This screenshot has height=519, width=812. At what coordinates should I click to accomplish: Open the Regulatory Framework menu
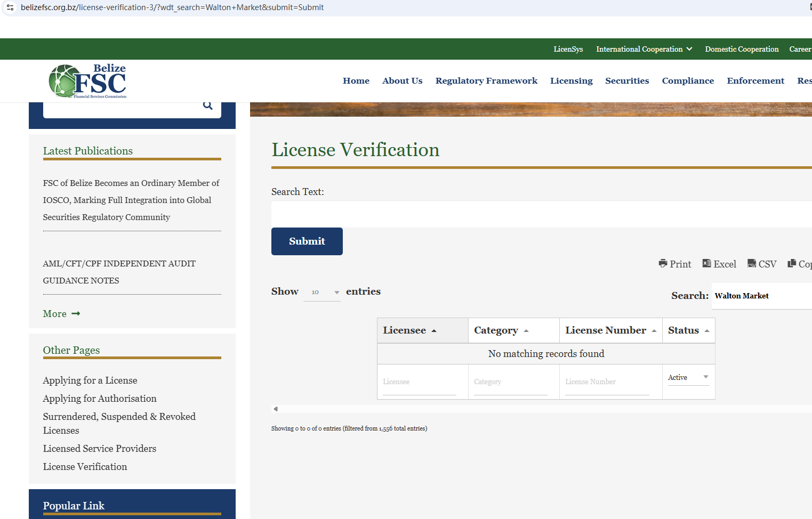(486, 81)
